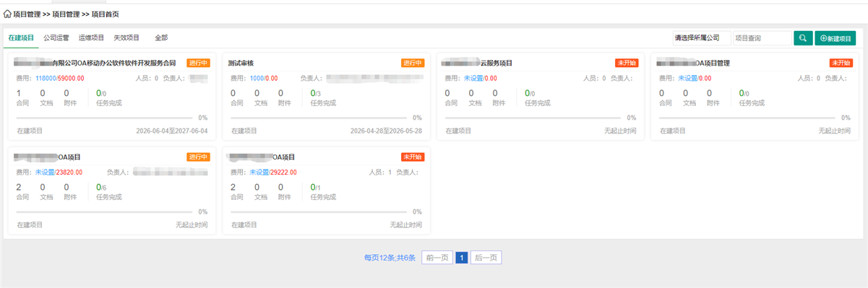Click the magnifier search button
This screenshot has height=288, width=868.
(x=803, y=38)
